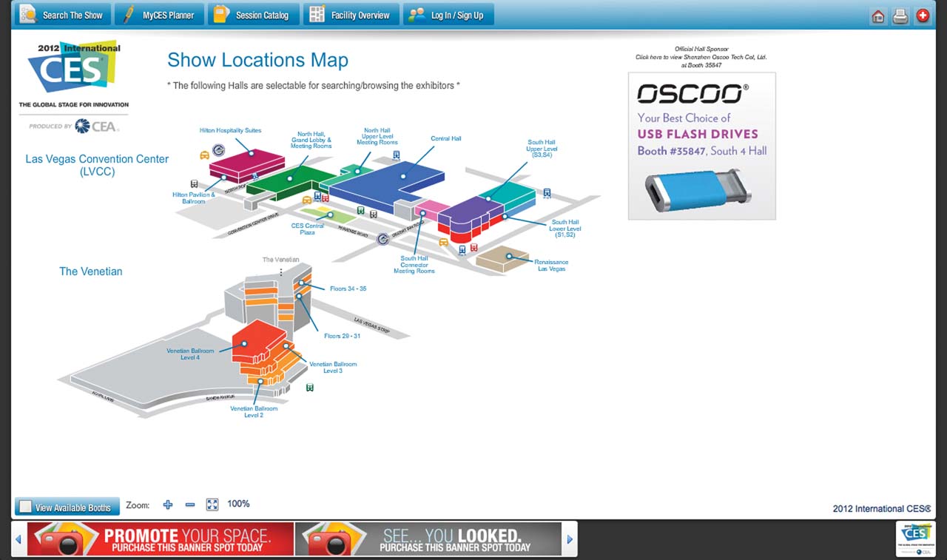
Task: Select Las Vegas Convention Center (LVCC) heading
Action: pyautogui.click(x=97, y=165)
